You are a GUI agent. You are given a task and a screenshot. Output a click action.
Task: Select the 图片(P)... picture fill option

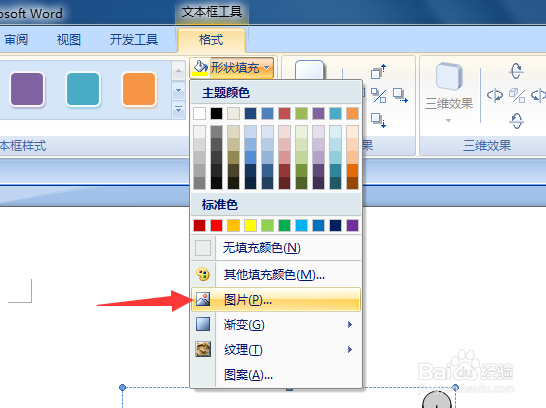276,299
